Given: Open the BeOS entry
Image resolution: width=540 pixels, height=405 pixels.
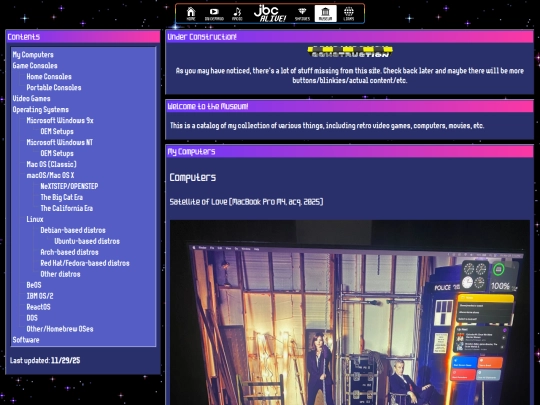Looking at the screenshot, I should tap(34, 285).
